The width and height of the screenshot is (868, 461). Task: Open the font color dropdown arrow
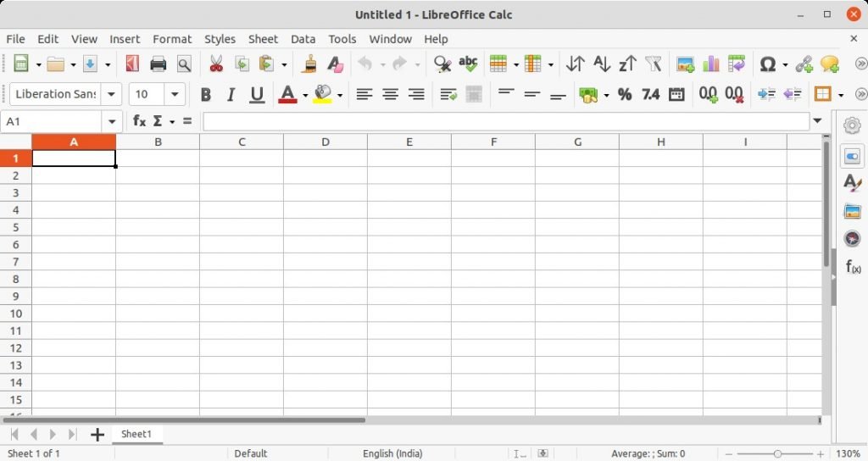click(305, 95)
